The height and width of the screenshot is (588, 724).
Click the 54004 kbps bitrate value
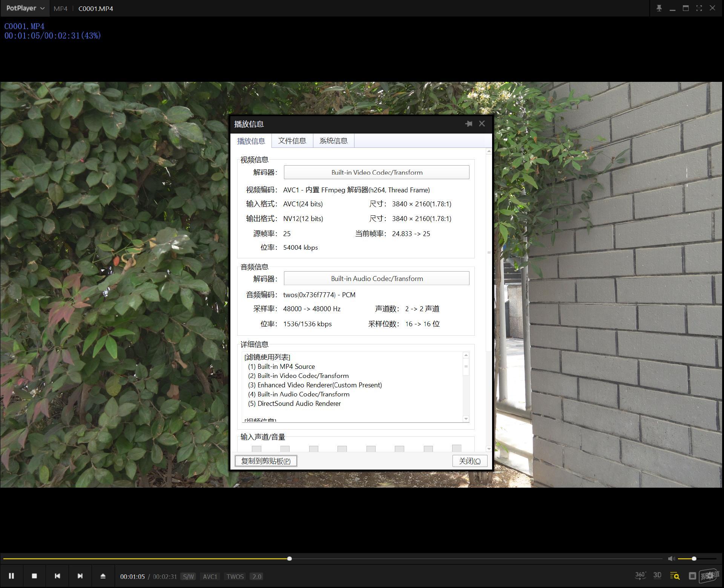[x=301, y=247]
